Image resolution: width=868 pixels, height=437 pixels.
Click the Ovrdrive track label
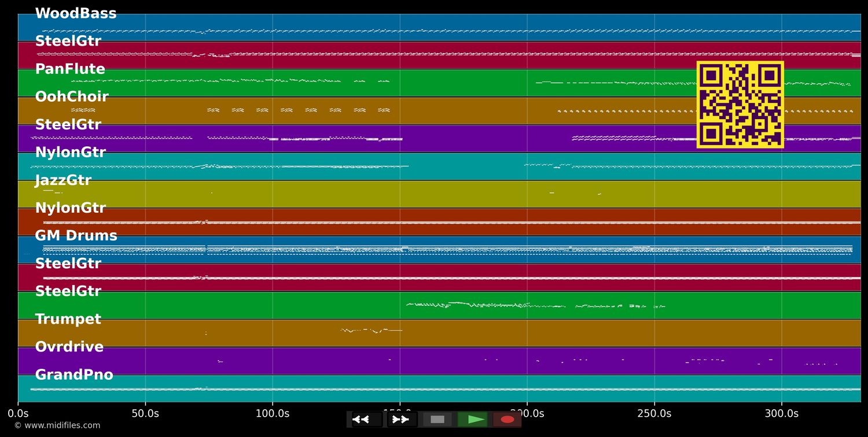pyautogui.click(x=69, y=347)
